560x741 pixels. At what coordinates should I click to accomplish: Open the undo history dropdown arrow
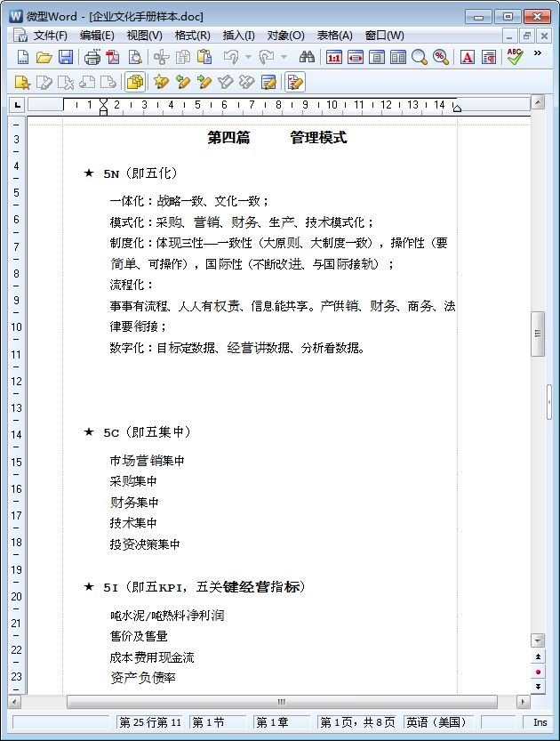(248, 58)
